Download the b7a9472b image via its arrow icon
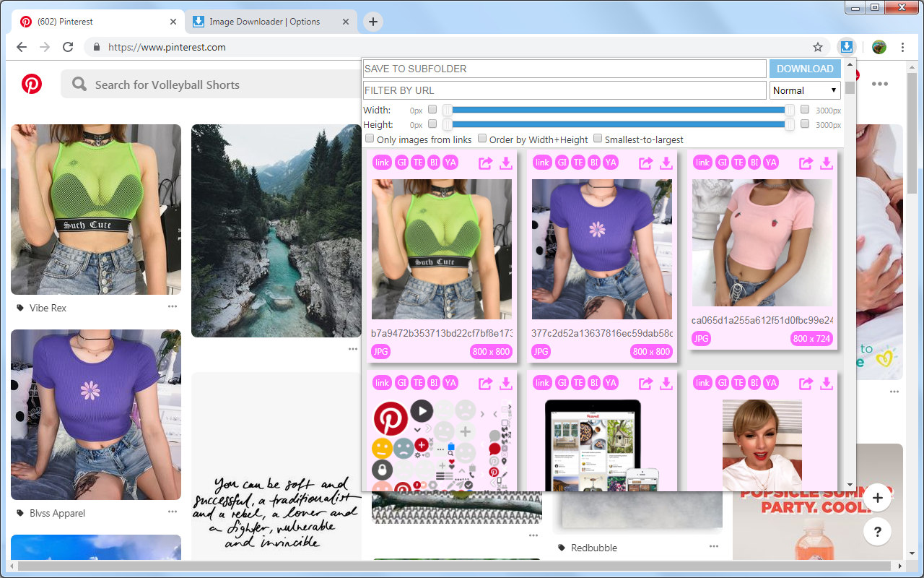This screenshot has height=578, width=924. (506, 163)
